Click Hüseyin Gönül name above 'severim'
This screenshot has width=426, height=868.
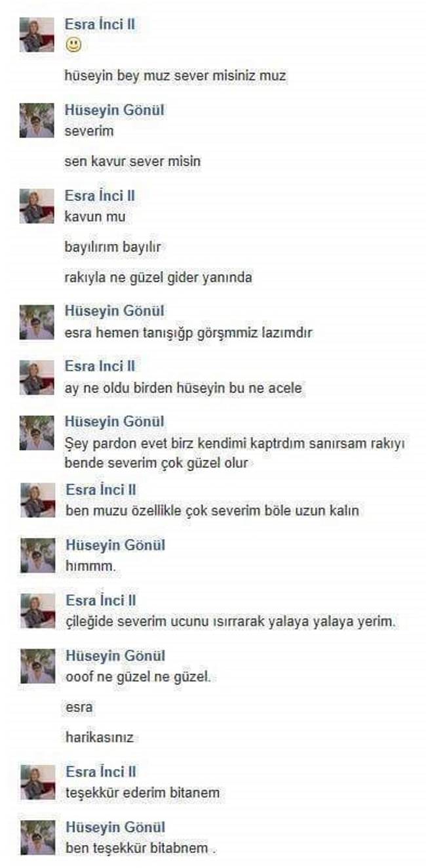114,110
